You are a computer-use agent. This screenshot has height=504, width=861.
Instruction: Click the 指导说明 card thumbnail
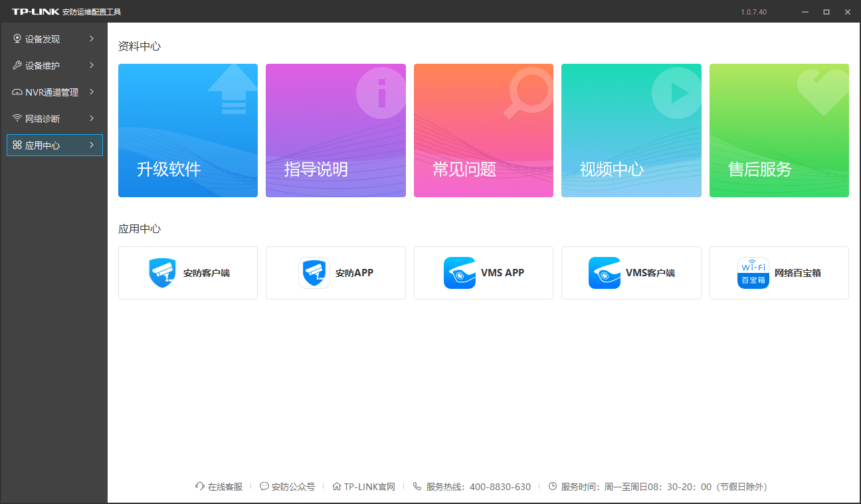pos(335,130)
